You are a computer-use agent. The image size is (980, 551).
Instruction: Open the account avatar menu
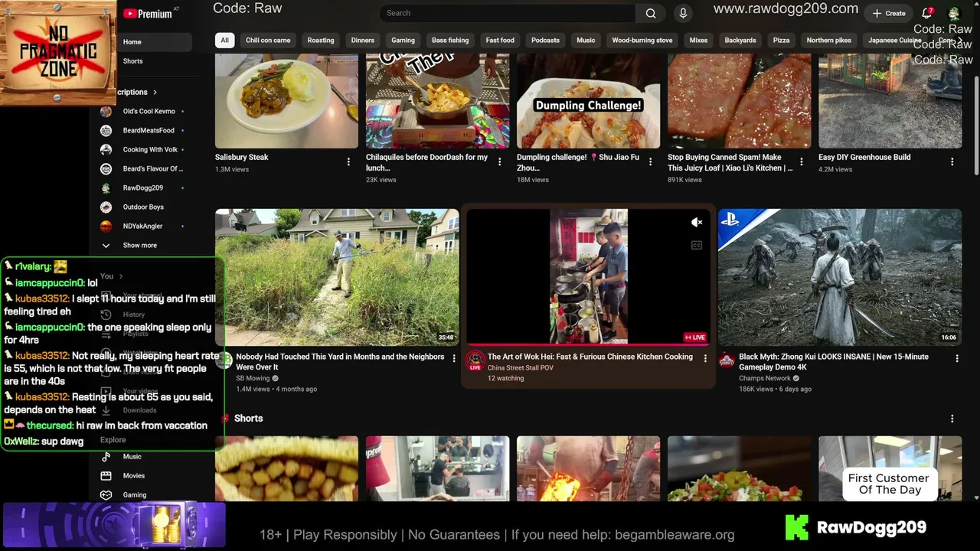pos(954,13)
